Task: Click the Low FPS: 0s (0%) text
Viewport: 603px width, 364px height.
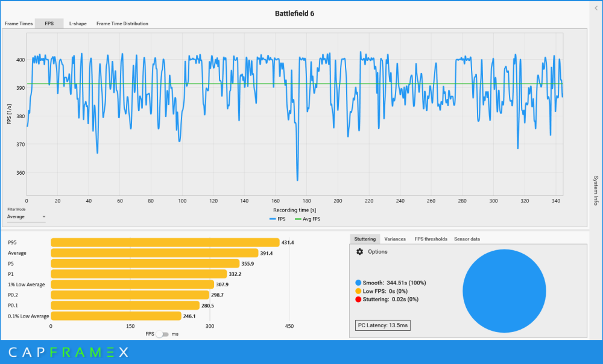Action: 385,291
